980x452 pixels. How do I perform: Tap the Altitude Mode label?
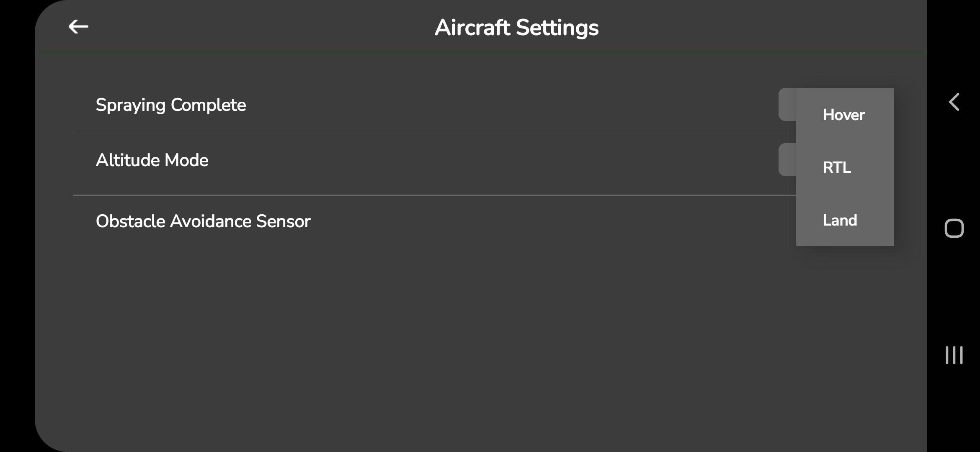[x=152, y=160]
